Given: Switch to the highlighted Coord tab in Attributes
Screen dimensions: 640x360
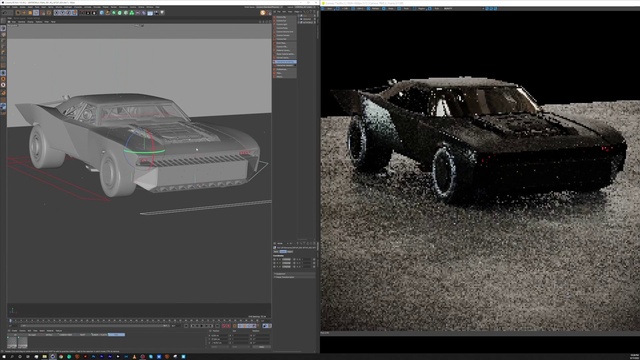Looking at the screenshot, I should pyautogui.click(x=283, y=252).
